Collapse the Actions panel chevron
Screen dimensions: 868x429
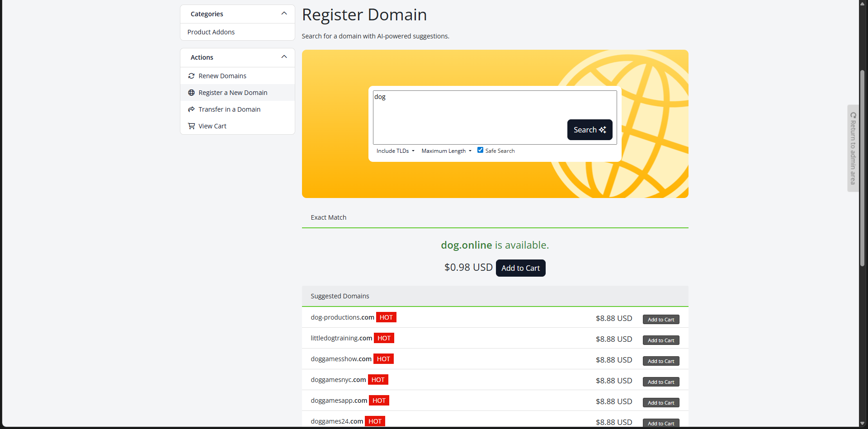(x=284, y=57)
